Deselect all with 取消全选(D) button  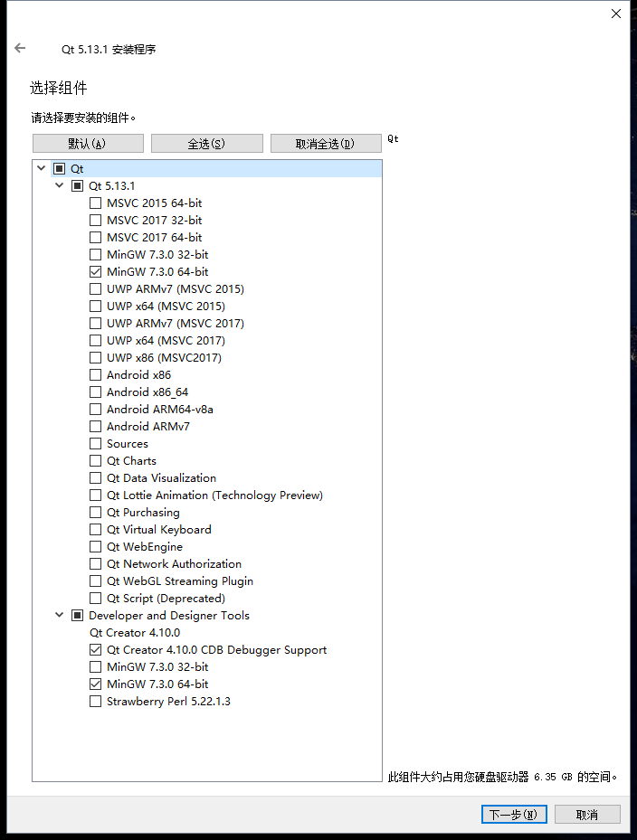pos(326,144)
